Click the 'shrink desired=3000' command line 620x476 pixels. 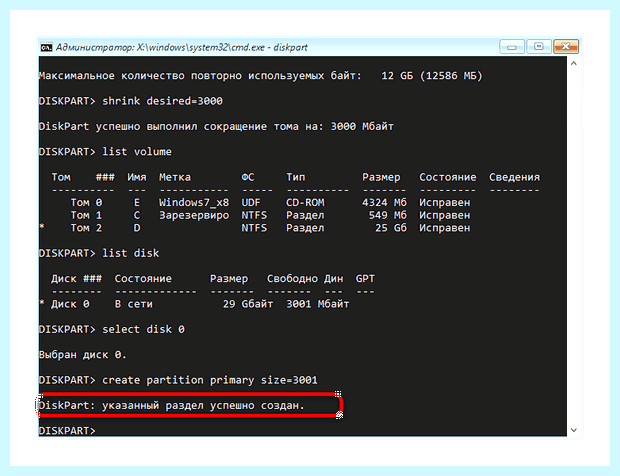pos(163,101)
